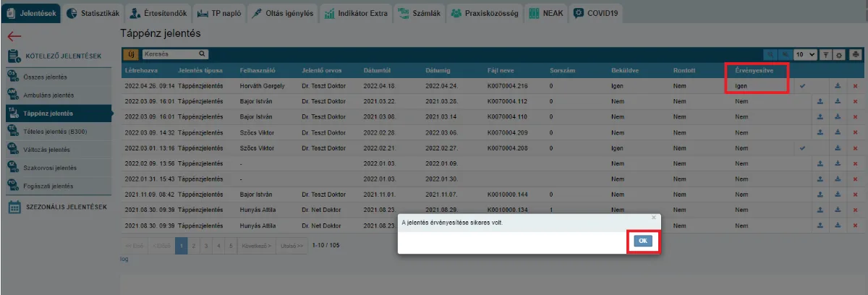This screenshot has width=868, height=295.
Task: Upload the report created 2022.02.09. 13:56
Action: coord(820,163)
